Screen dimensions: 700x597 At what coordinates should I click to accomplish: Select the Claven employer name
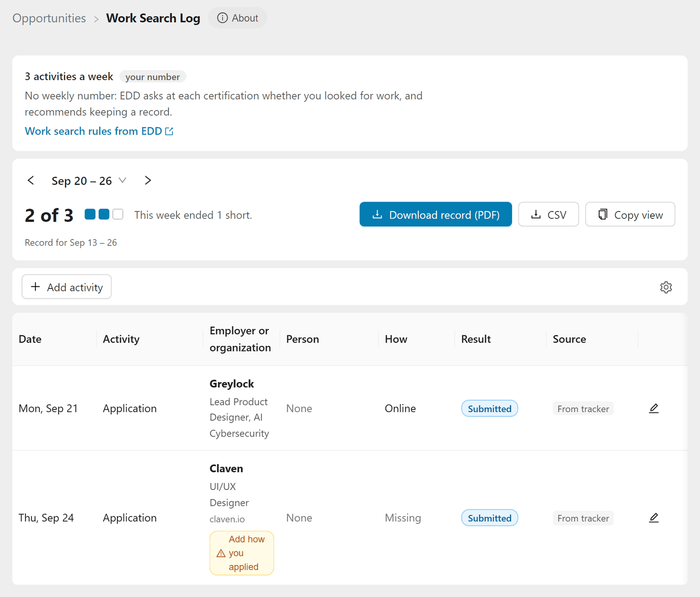pos(226,468)
